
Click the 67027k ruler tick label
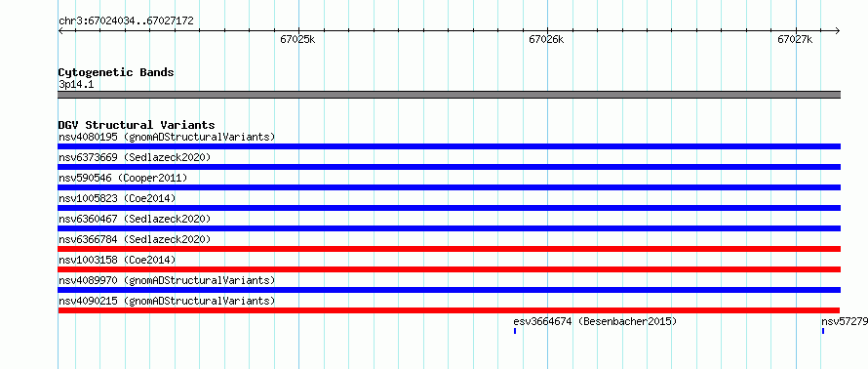click(x=795, y=39)
